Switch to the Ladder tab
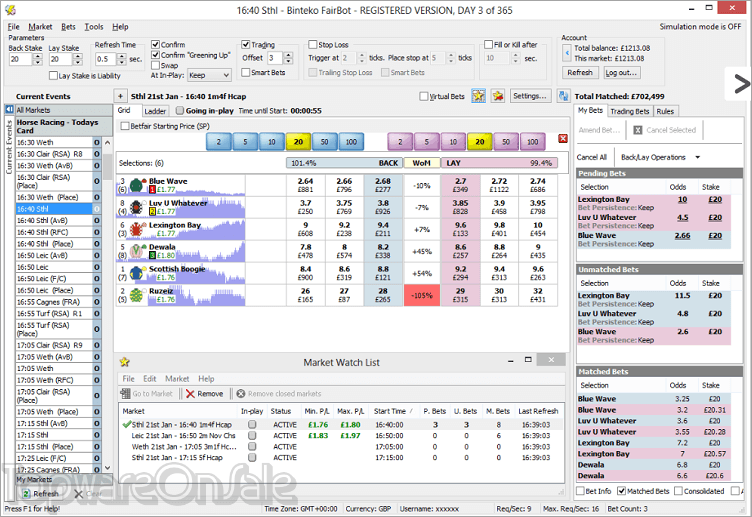 155,111
